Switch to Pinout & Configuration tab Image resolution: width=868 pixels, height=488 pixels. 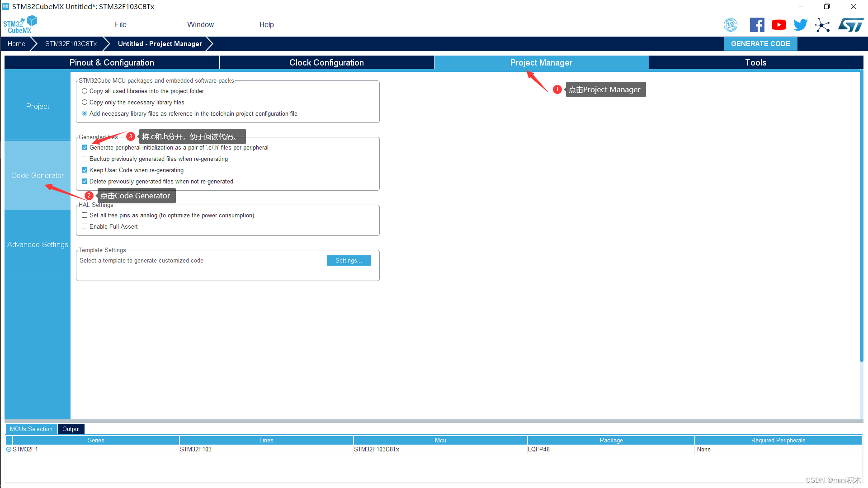[x=112, y=62]
